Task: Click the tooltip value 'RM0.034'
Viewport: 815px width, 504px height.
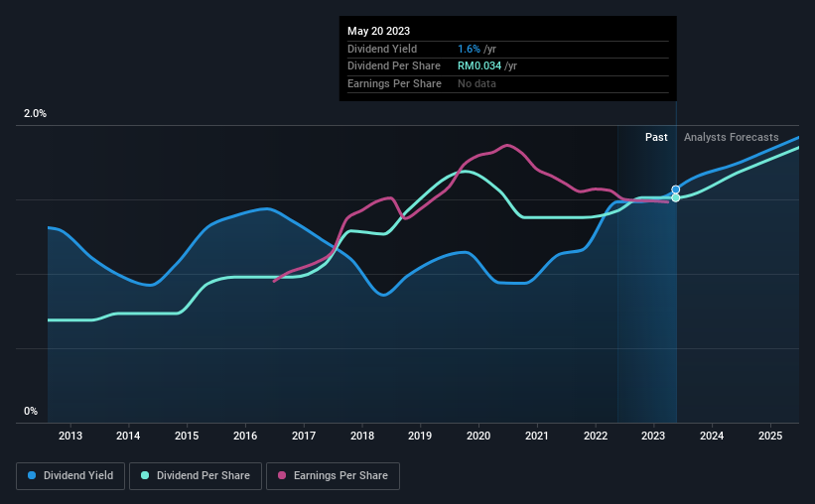Action: 479,66
